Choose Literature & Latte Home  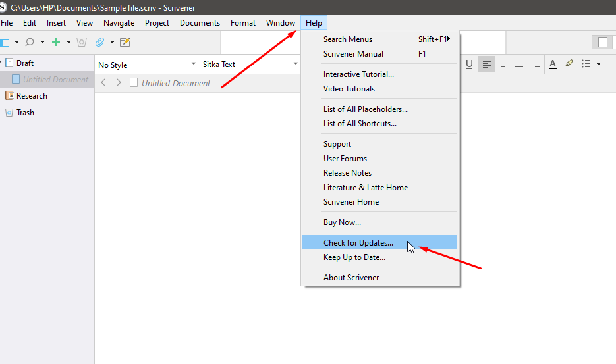tap(380, 188)
